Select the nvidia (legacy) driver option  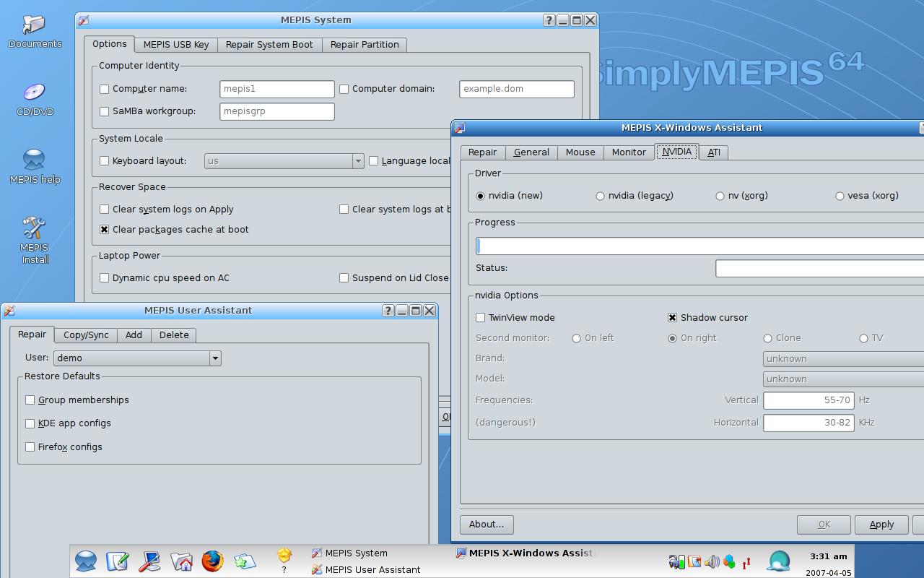pyautogui.click(x=600, y=196)
